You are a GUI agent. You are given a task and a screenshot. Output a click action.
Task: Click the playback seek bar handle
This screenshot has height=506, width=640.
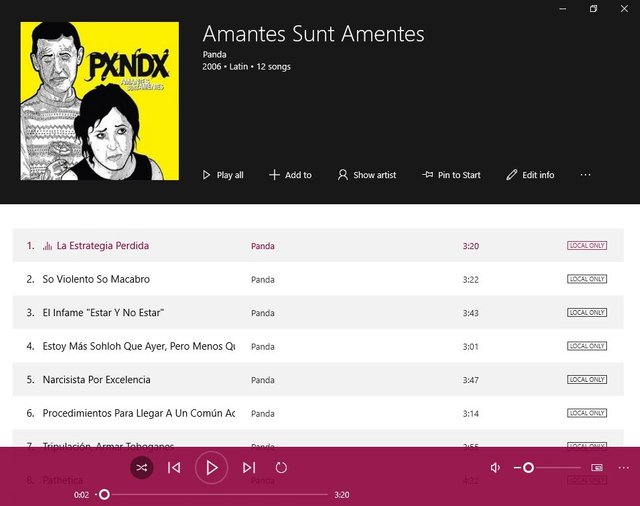tap(104, 495)
